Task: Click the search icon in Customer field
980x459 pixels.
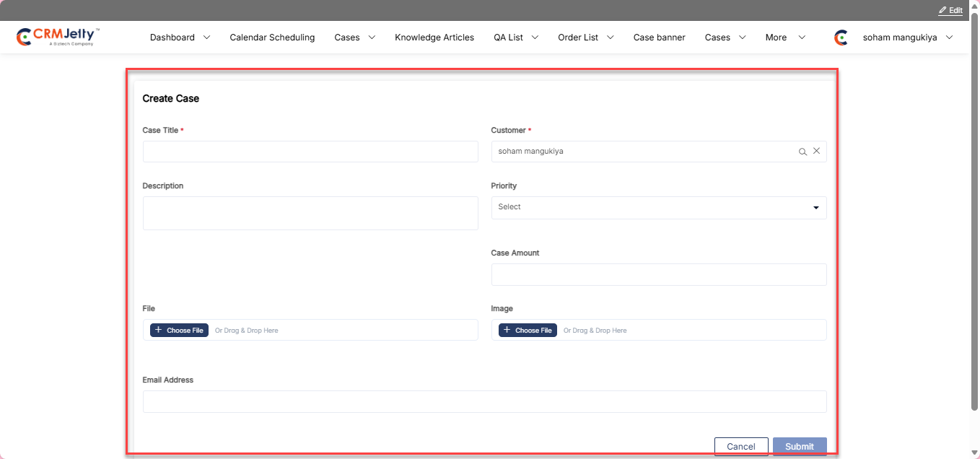Action: coord(802,152)
